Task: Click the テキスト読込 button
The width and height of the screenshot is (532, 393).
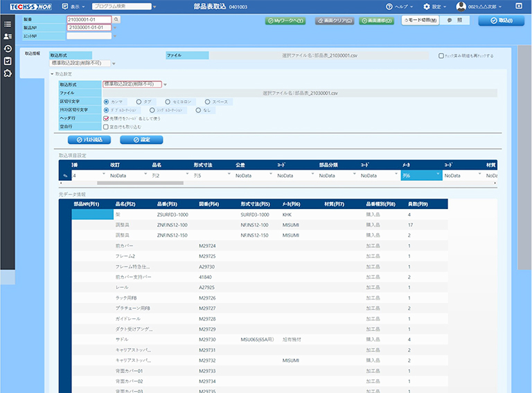Action: coord(89,140)
